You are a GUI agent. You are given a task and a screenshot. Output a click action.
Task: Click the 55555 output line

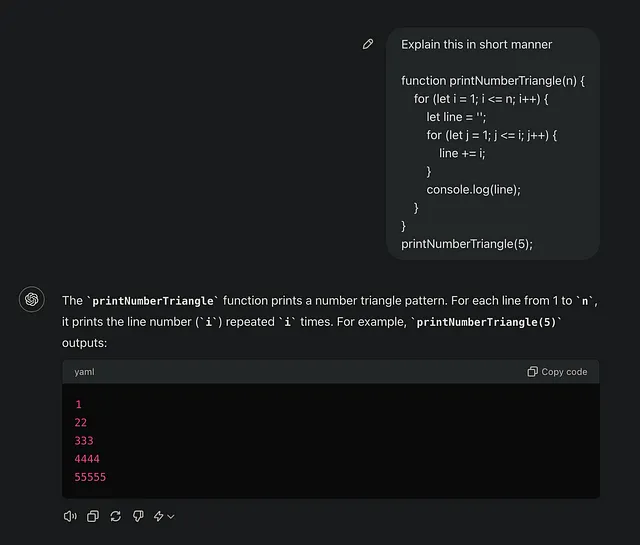click(x=90, y=477)
